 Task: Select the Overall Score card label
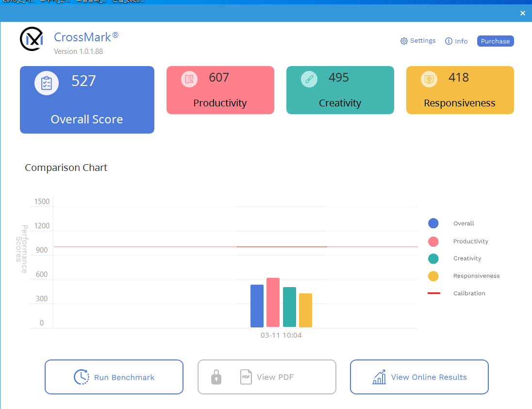click(x=87, y=119)
